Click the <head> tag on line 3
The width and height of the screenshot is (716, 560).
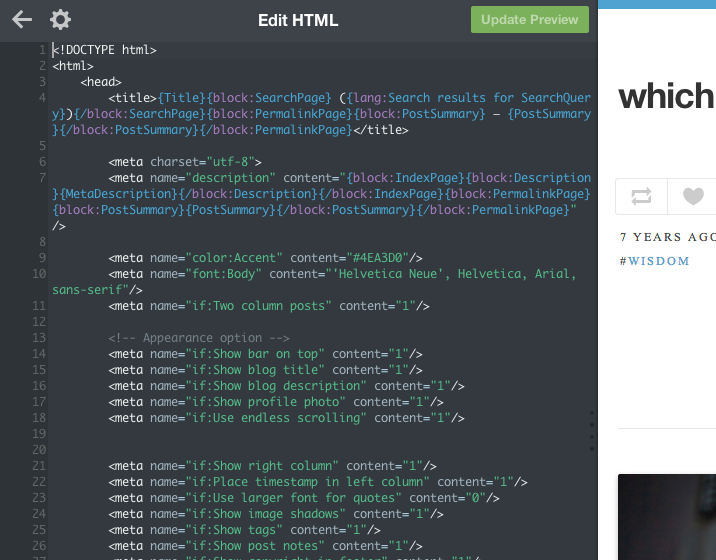(x=101, y=82)
